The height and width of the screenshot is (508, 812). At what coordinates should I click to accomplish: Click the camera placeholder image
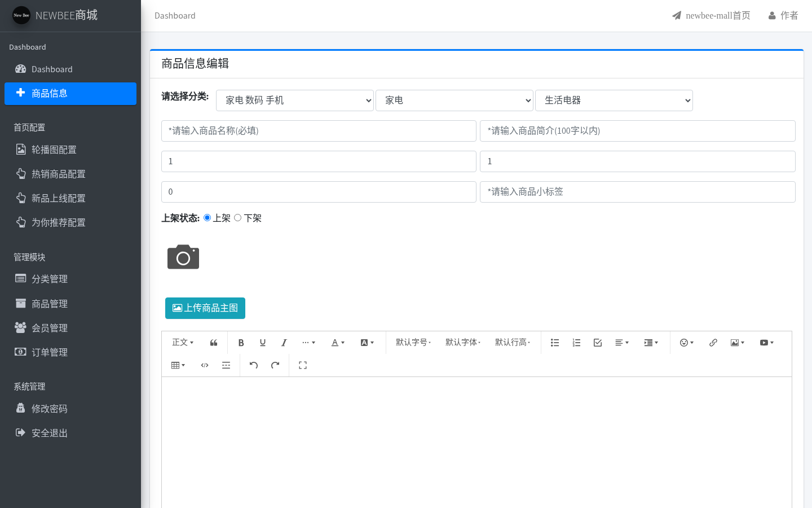click(x=183, y=257)
